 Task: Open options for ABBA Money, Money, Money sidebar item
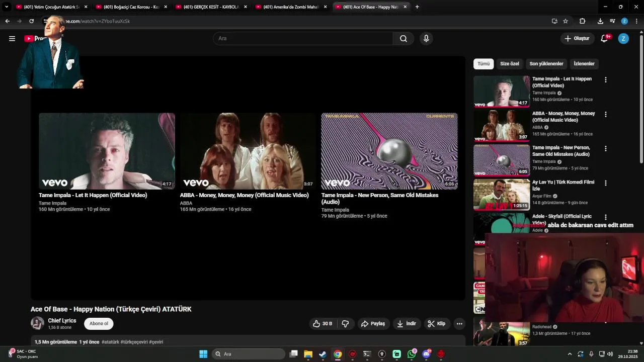606,114
